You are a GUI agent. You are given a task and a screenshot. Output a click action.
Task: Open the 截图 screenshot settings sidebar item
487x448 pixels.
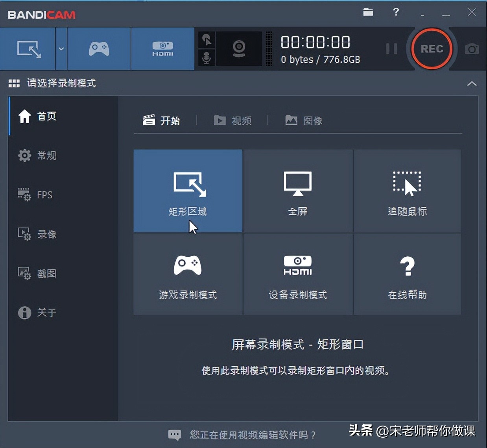click(63, 274)
